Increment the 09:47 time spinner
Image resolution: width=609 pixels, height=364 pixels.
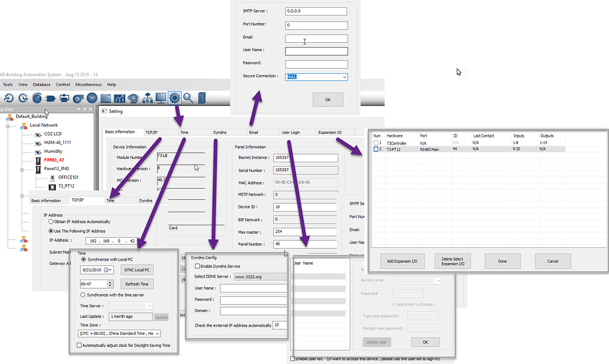pyautogui.click(x=109, y=281)
